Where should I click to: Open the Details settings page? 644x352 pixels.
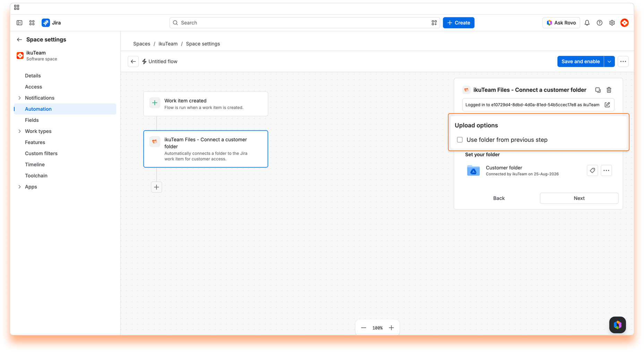point(33,76)
